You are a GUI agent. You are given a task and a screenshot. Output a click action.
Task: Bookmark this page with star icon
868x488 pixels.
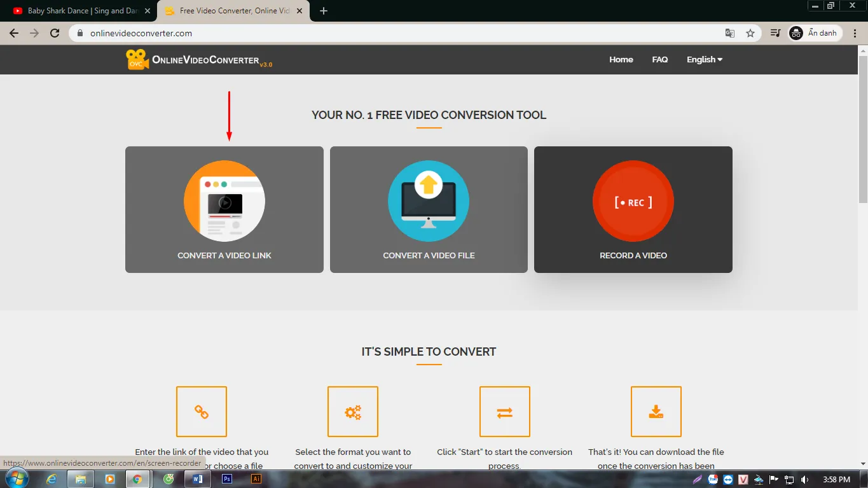[x=750, y=33]
